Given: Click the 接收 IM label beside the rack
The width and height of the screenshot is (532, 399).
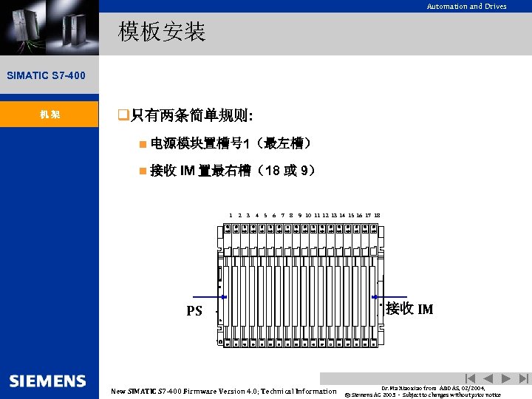Looking at the screenshot, I should tap(409, 309).
